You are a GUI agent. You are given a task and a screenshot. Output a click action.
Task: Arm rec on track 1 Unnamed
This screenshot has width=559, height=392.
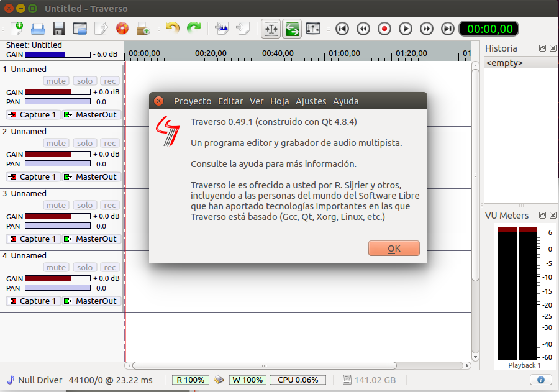click(110, 81)
